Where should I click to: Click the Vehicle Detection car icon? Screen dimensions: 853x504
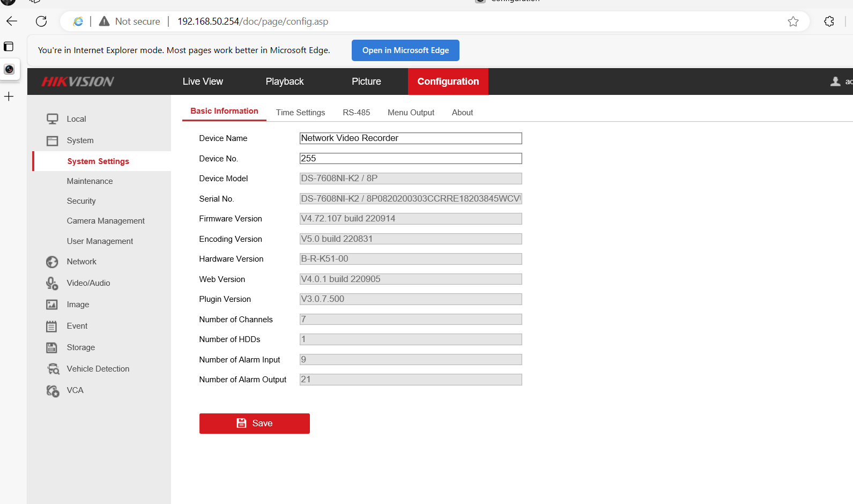coord(53,369)
